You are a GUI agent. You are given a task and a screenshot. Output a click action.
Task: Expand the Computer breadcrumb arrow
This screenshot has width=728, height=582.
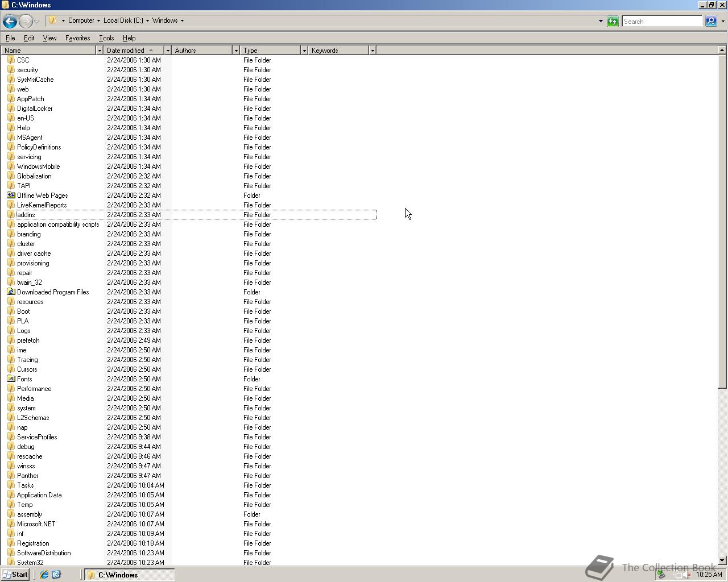[98, 20]
